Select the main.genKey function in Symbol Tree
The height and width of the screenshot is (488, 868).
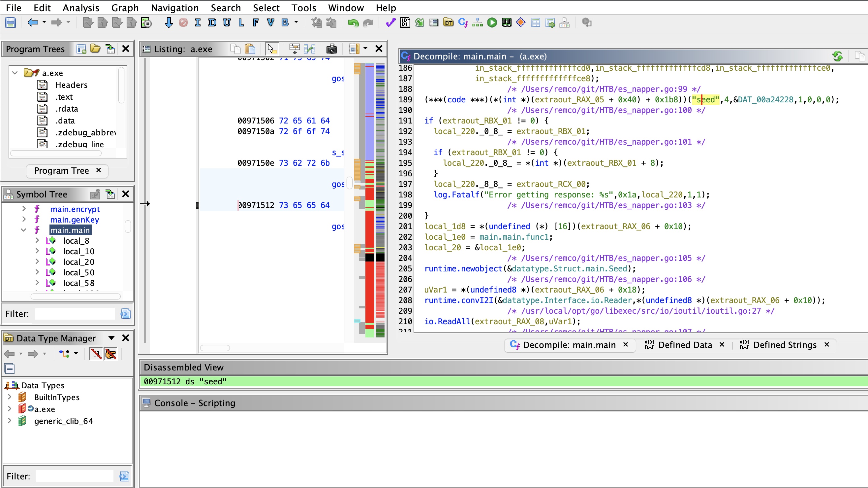[75, 220]
